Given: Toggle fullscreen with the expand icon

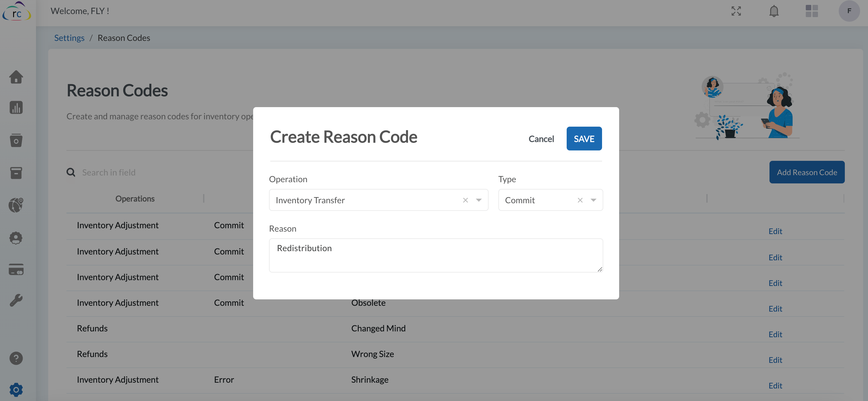Looking at the screenshot, I should click(x=736, y=11).
